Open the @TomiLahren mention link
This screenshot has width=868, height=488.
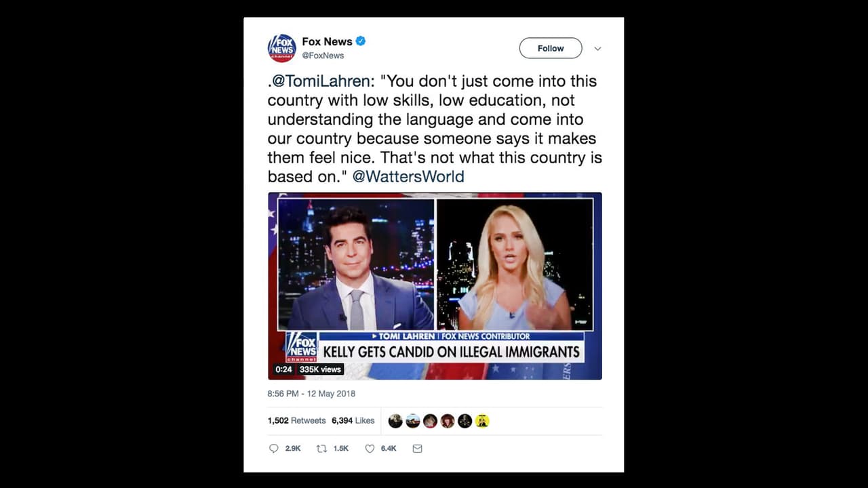(x=319, y=81)
